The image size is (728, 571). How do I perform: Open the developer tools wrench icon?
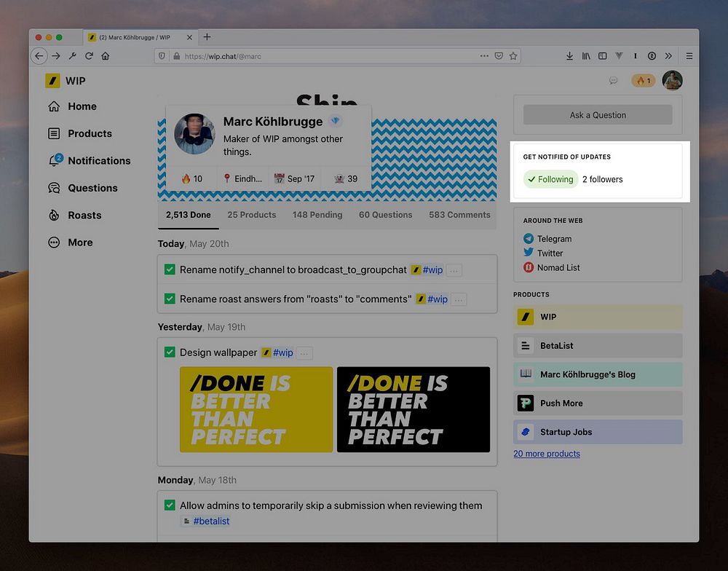(72, 56)
